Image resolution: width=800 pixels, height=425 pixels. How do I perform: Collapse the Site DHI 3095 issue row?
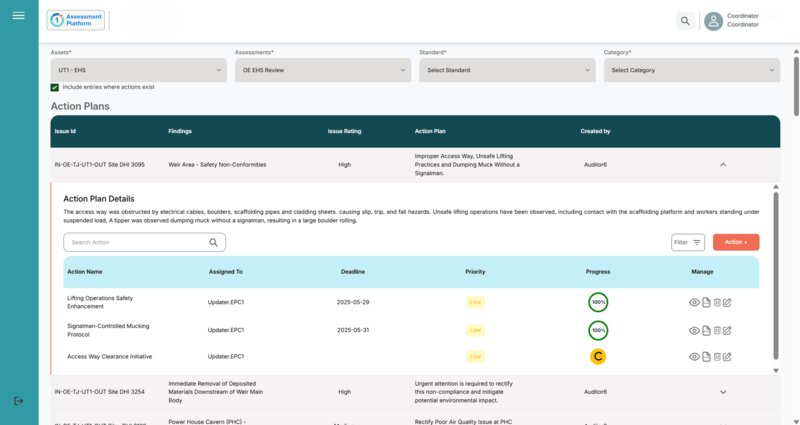coord(723,164)
